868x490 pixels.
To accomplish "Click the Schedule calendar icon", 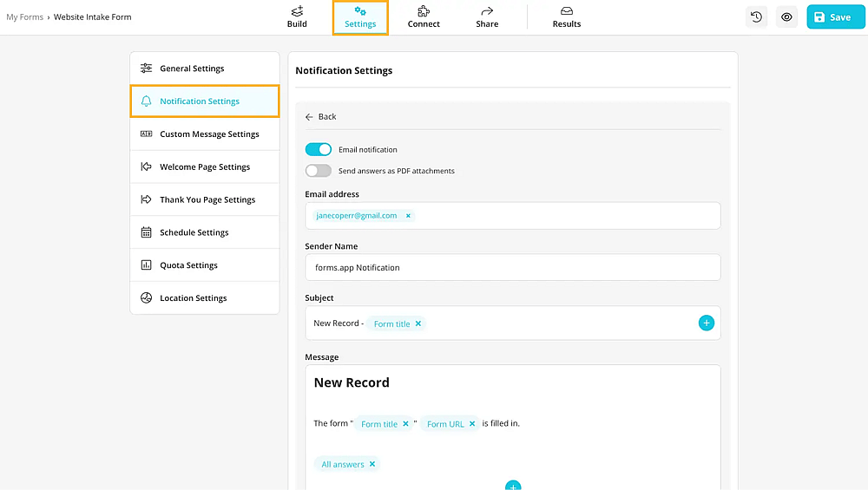I will tap(146, 232).
